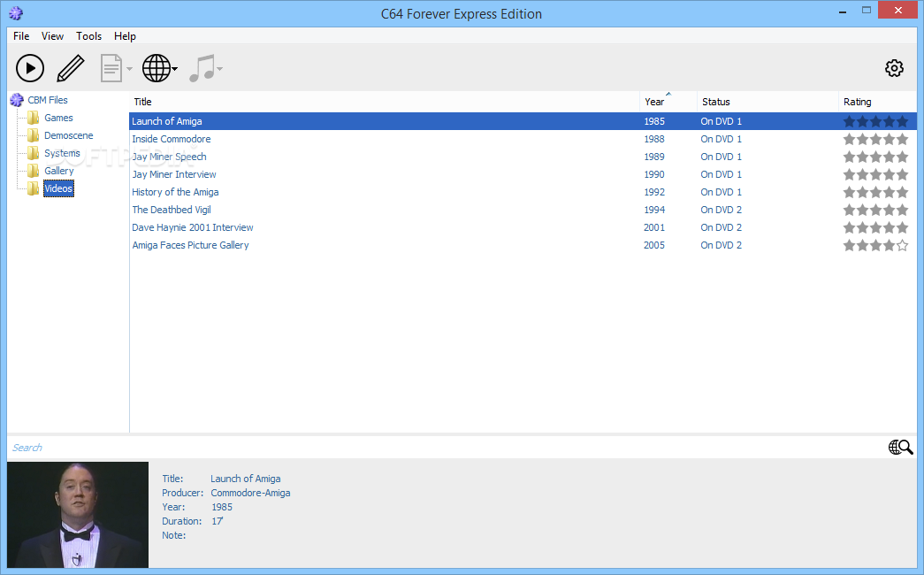This screenshot has height=575, width=924.
Task: Select History of the Amiga video
Action: point(175,192)
